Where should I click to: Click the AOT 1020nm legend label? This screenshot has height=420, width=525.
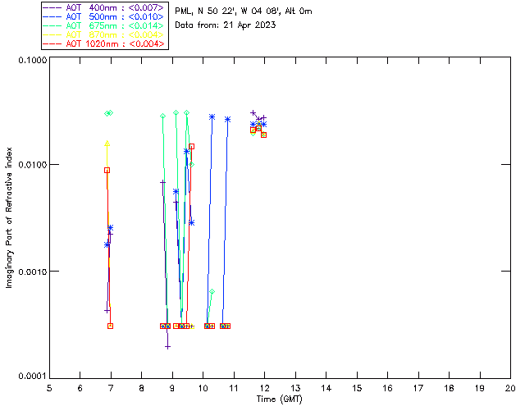point(115,43)
